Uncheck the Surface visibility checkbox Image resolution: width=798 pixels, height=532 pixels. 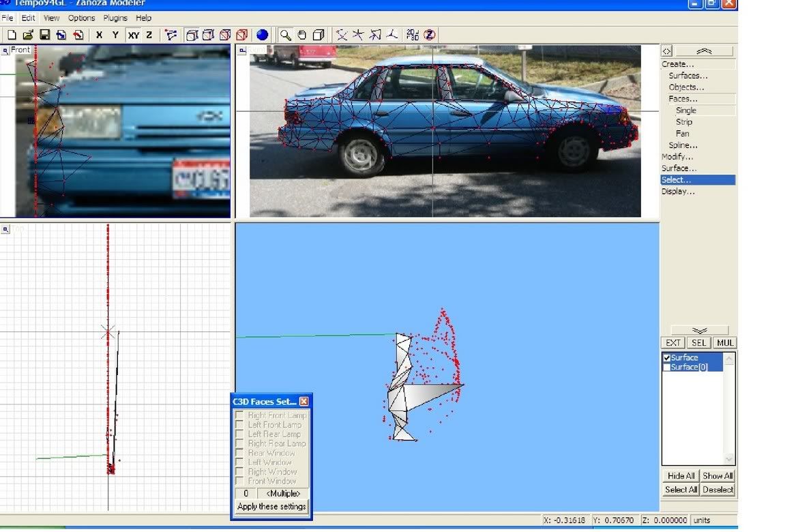point(667,358)
